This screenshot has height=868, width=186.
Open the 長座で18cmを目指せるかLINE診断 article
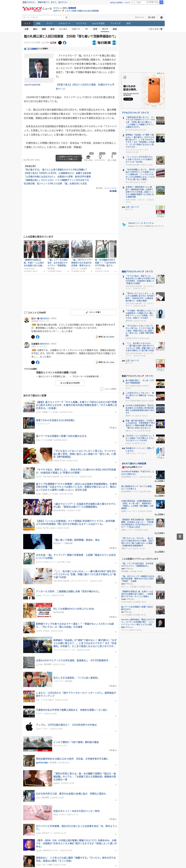(55, 420)
